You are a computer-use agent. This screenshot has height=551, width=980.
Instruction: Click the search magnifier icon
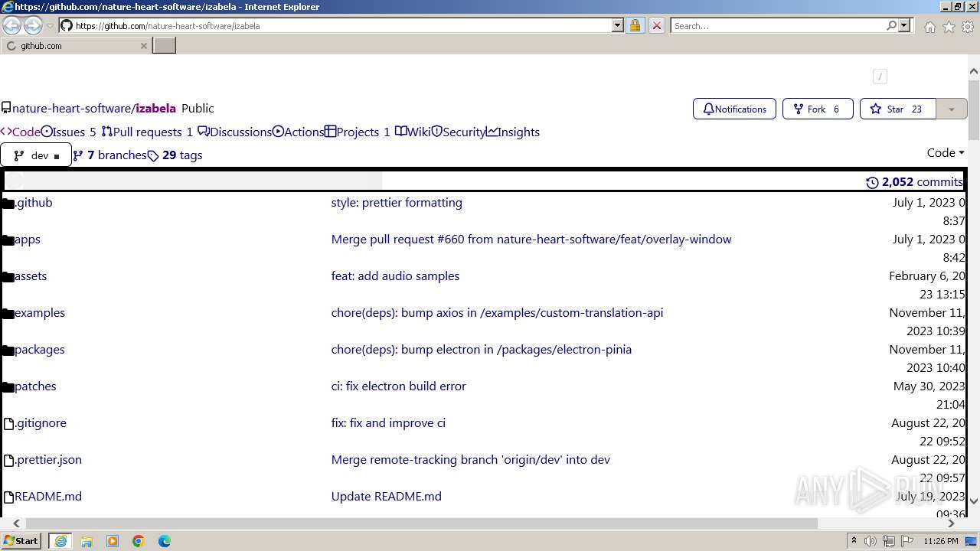[891, 25]
